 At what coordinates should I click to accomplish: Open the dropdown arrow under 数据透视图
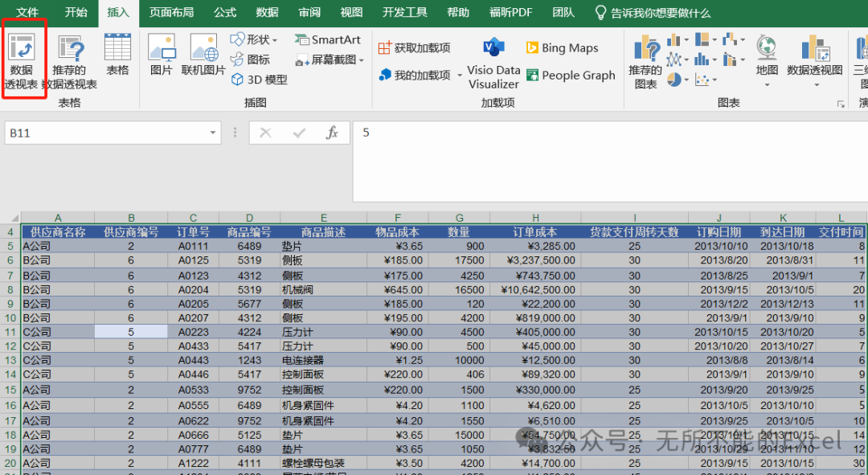point(817,84)
